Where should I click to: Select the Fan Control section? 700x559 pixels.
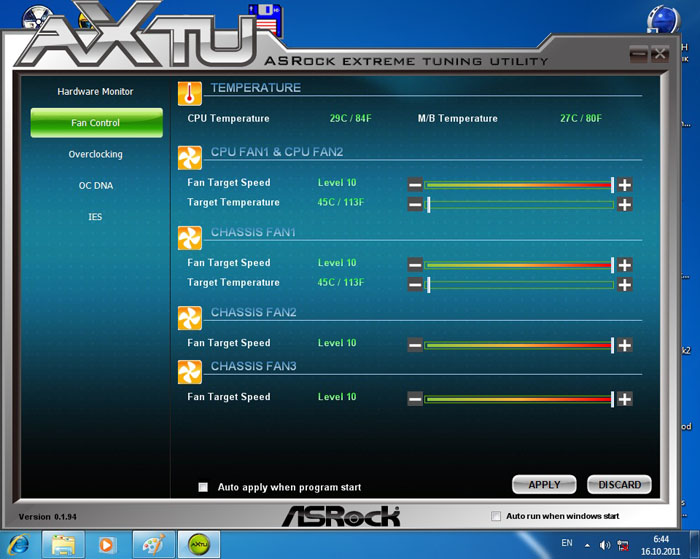tap(96, 122)
